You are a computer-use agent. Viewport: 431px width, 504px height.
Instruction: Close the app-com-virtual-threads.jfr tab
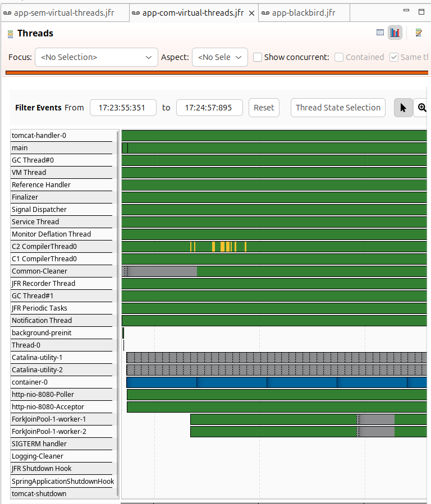coord(251,13)
